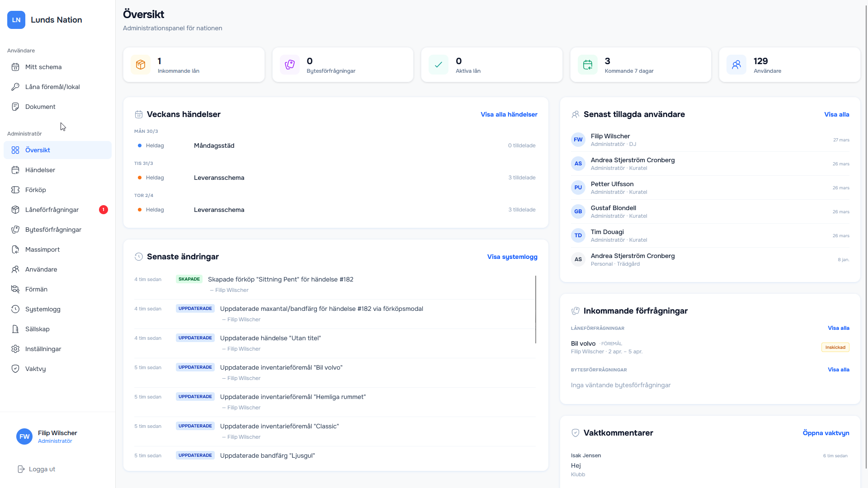Click the Senaste ändringar scrollbar
Viewport: 868px width, 488px height.
pyautogui.click(x=536, y=310)
